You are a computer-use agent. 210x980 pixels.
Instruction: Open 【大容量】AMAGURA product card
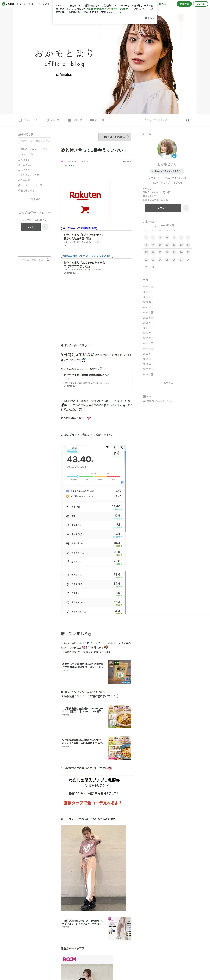[97, 748]
